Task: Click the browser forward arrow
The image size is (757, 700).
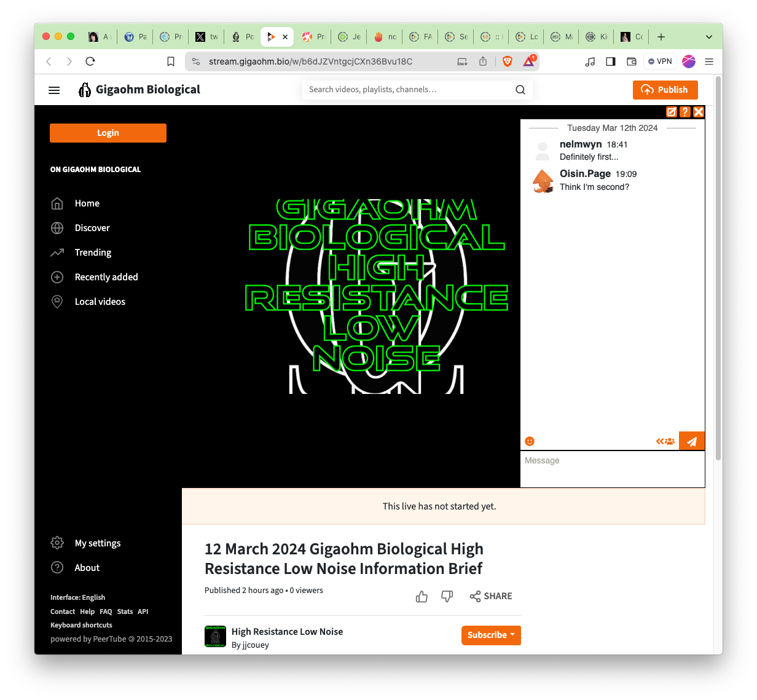Action: 69,61
